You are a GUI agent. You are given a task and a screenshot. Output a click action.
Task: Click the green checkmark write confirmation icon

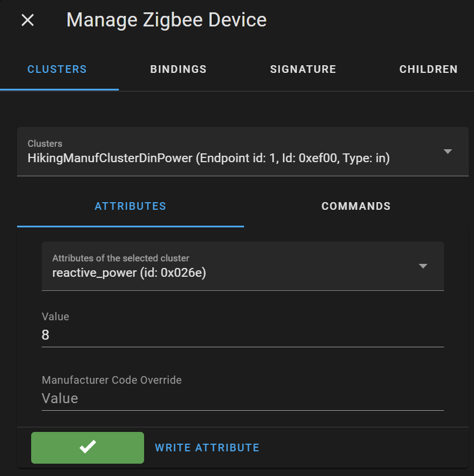click(87, 447)
